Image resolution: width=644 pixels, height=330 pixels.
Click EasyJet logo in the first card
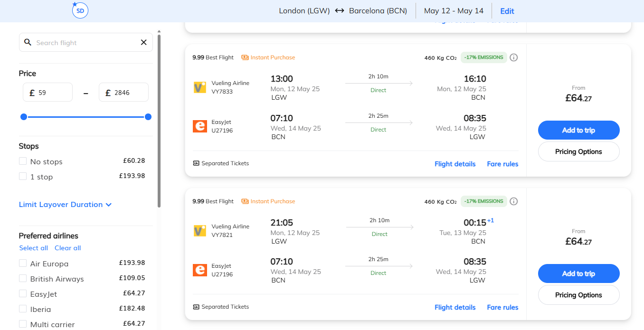(199, 126)
